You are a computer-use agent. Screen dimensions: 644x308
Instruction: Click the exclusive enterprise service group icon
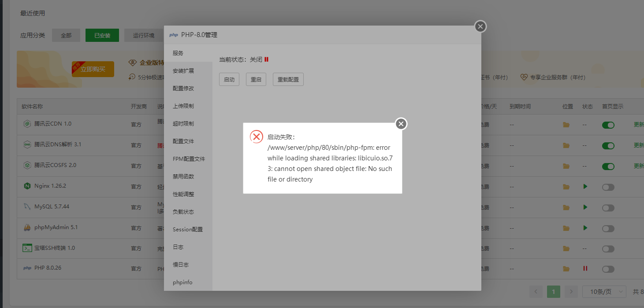(524, 77)
